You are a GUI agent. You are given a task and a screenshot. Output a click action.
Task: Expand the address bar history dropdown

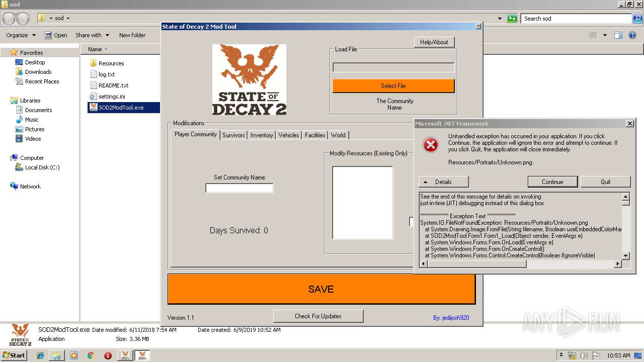tap(500, 19)
